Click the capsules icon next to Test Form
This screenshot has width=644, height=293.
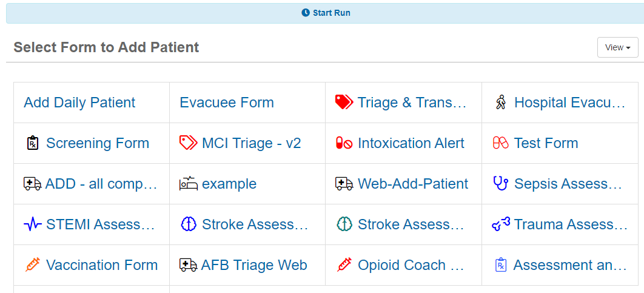(501, 143)
